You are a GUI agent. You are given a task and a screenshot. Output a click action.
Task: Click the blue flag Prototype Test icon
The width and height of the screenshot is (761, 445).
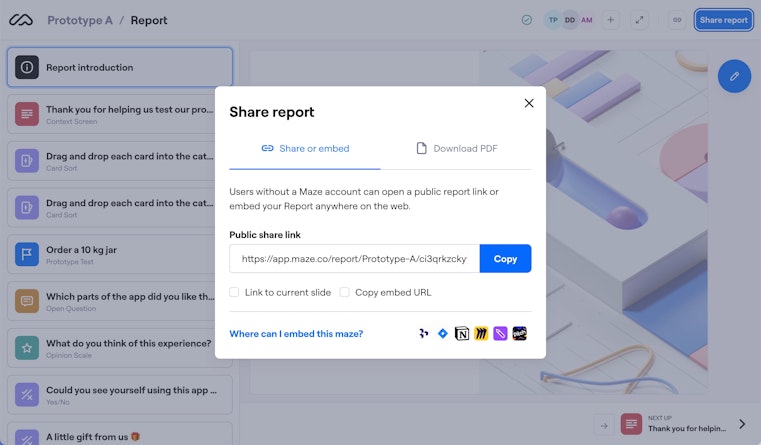pyautogui.click(x=27, y=254)
